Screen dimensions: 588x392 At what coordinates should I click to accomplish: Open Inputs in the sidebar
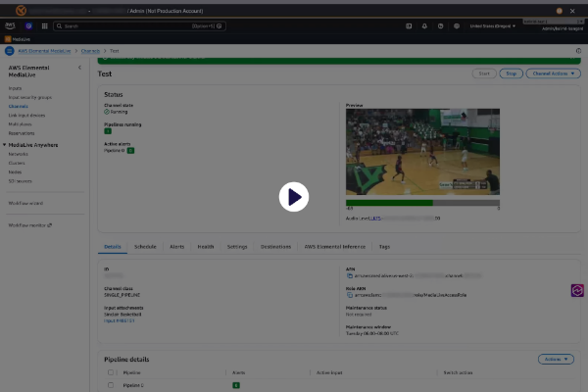pos(15,88)
